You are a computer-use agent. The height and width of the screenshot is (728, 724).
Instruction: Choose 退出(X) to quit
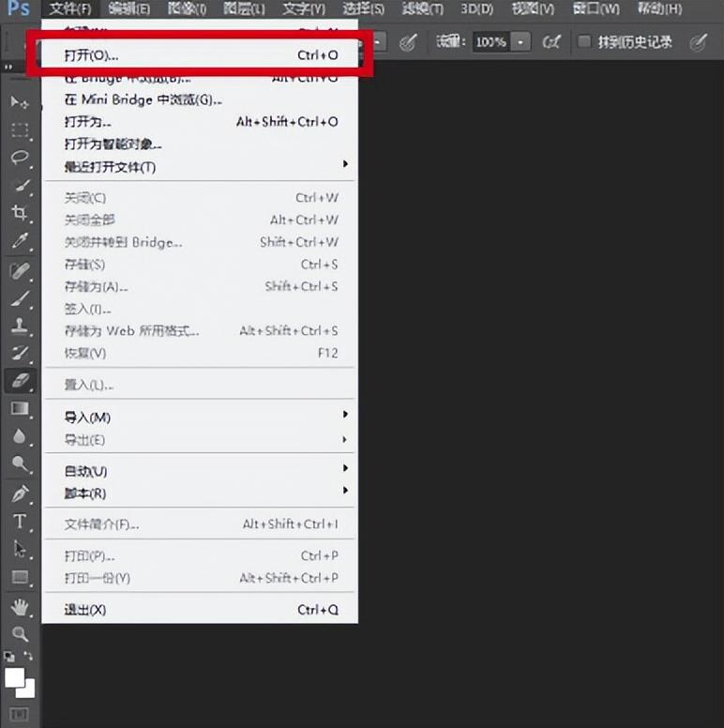click(200, 609)
